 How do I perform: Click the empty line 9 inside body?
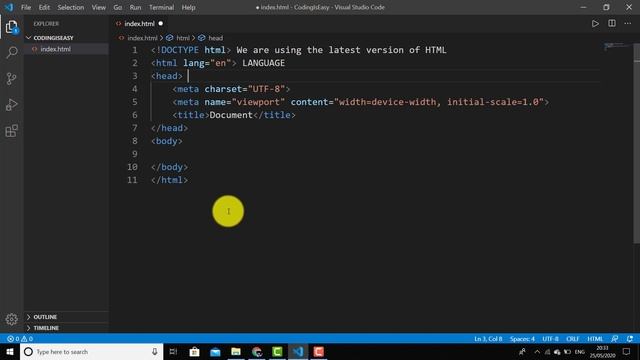click(376, 154)
